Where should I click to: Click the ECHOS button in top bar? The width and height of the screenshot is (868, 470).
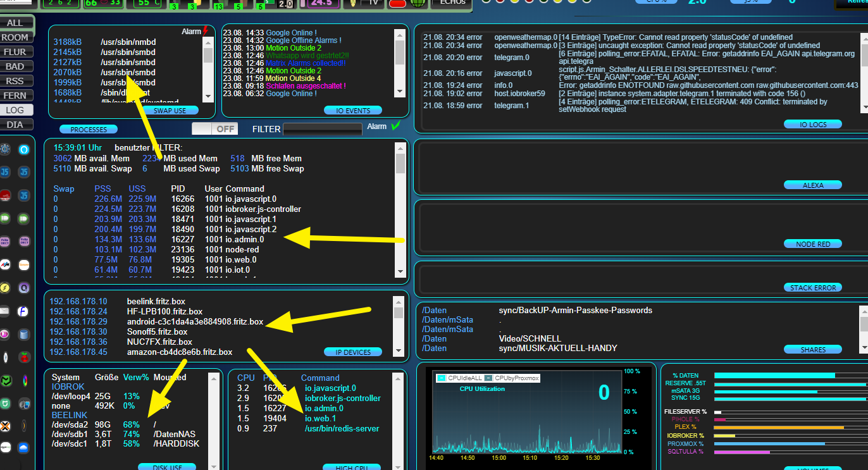point(451,3)
